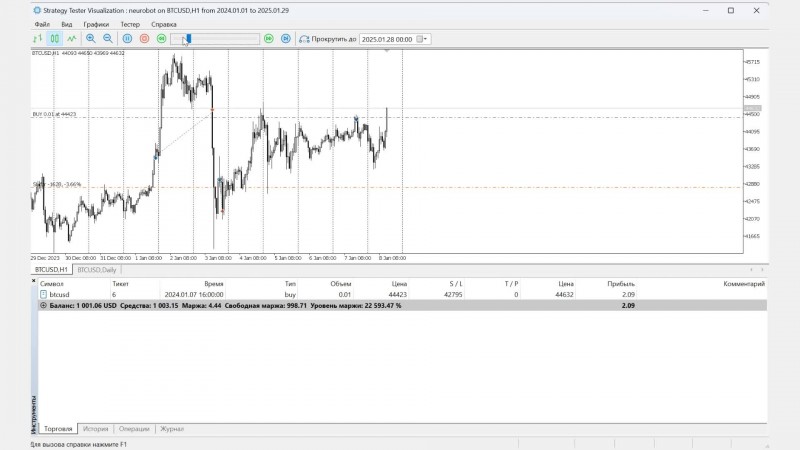800x450 pixels.
Task: Step forward one tick with blue button
Action: (286, 39)
